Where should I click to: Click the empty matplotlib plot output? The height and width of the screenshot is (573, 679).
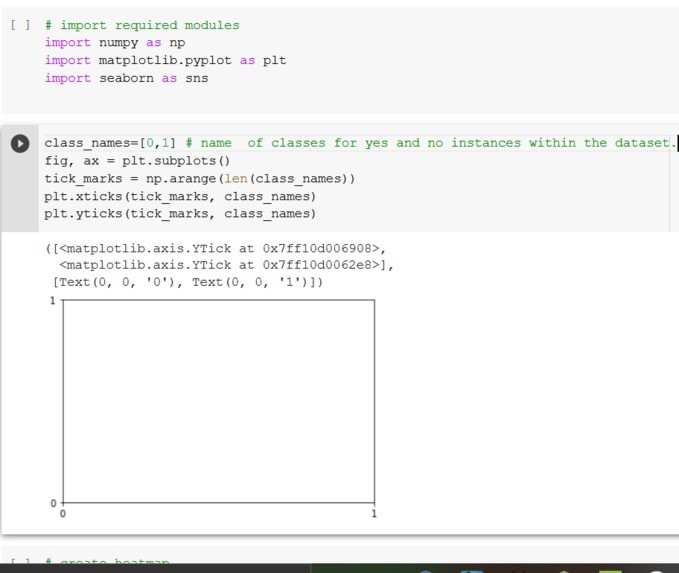click(x=214, y=407)
